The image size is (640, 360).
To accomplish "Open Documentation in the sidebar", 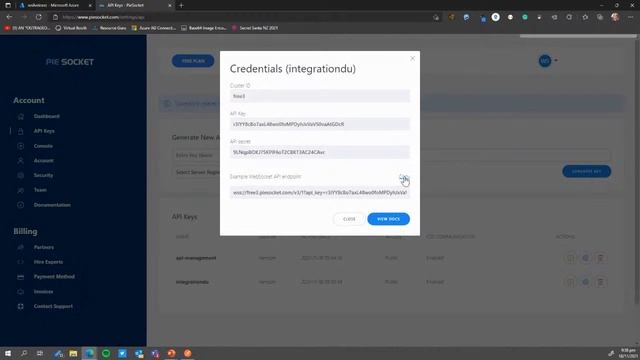I will (x=52, y=204).
